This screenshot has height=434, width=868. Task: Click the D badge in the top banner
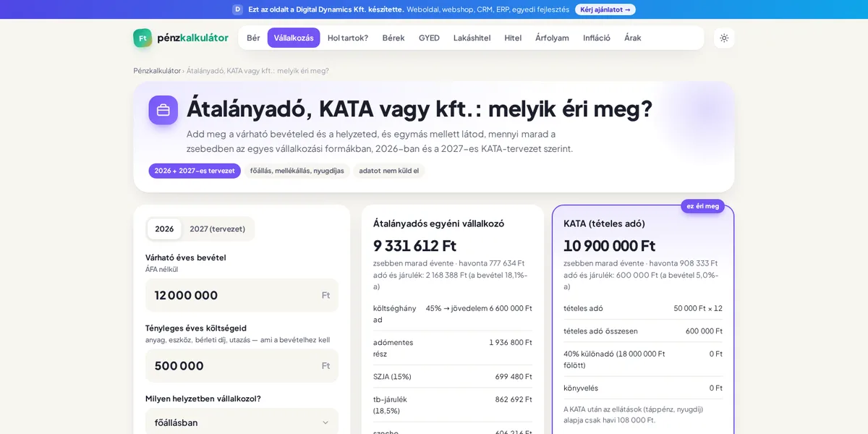click(x=237, y=9)
